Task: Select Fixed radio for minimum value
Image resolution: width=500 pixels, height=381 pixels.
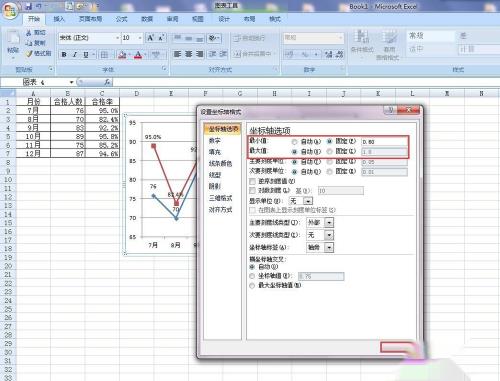Action: pyautogui.click(x=330, y=142)
